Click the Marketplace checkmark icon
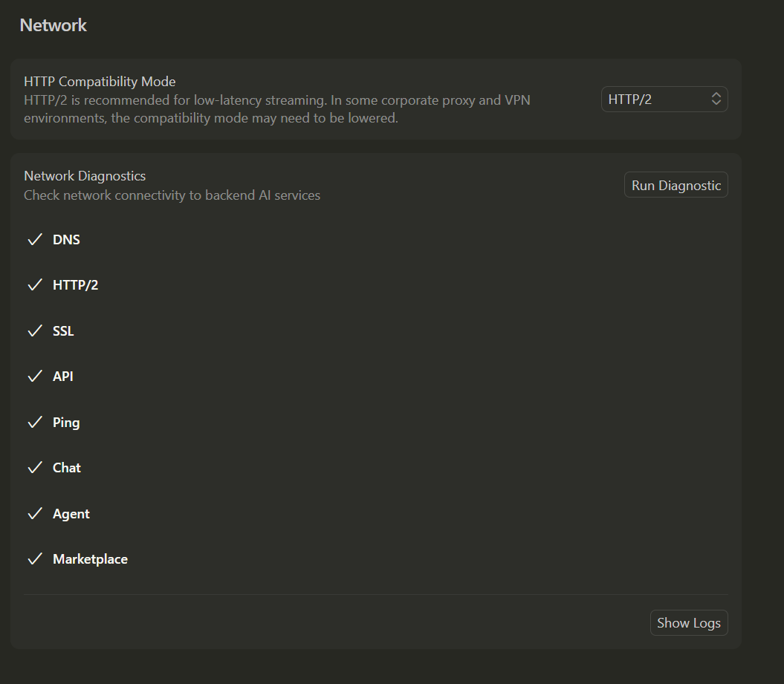The height and width of the screenshot is (684, 784). click(x=34, y=559)
